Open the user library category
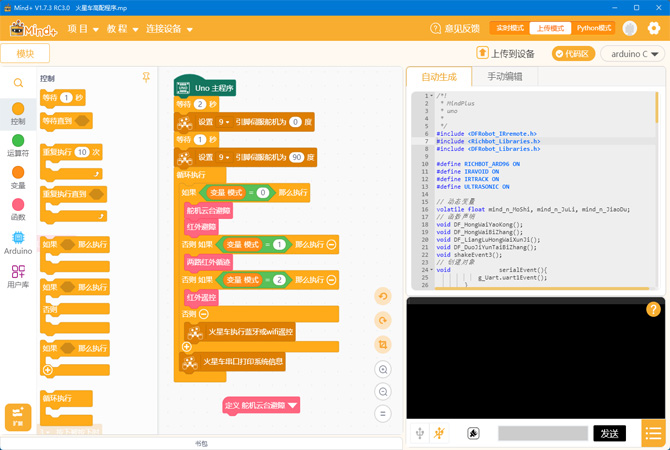 click(18, 277)
